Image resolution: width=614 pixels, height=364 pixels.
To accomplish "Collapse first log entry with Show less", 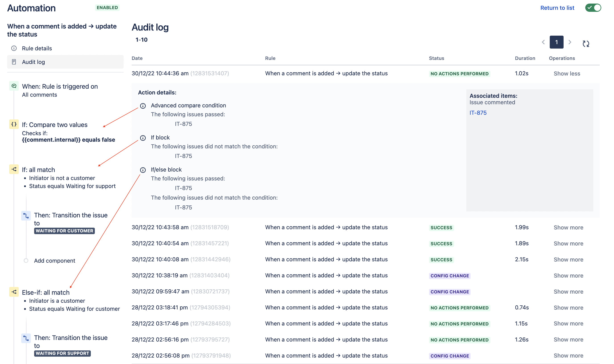I will coord(567,74).
